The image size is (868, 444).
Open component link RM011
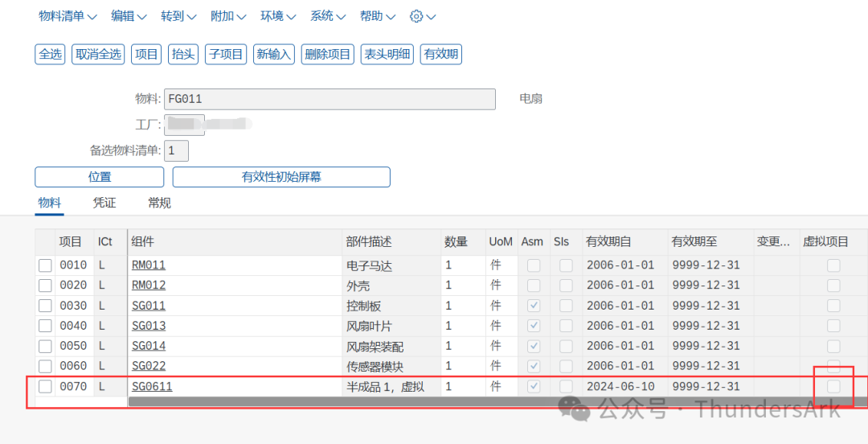click(149, 265)
